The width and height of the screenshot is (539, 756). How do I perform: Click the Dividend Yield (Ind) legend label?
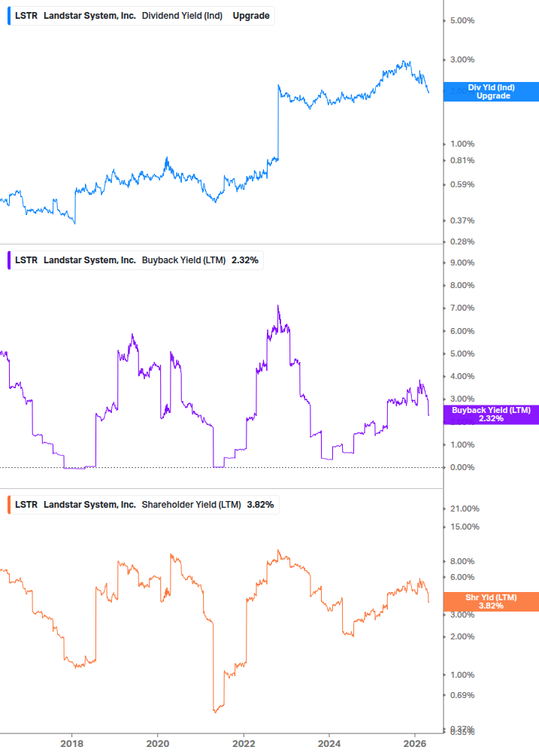[182, 16]
